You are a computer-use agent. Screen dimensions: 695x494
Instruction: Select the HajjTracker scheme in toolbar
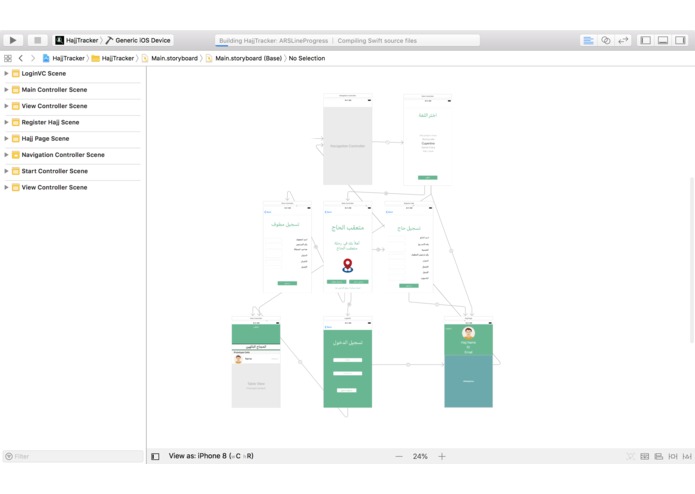click(77, 40)
